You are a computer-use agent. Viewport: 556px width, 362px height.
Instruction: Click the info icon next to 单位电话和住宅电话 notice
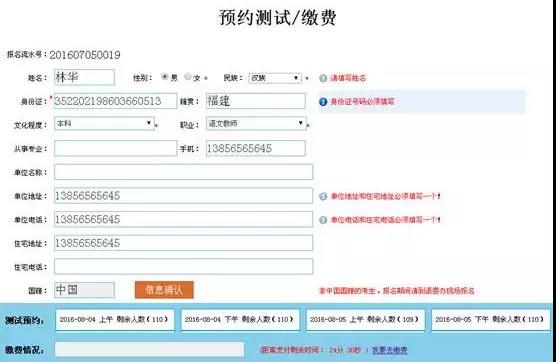coord(323,220)
